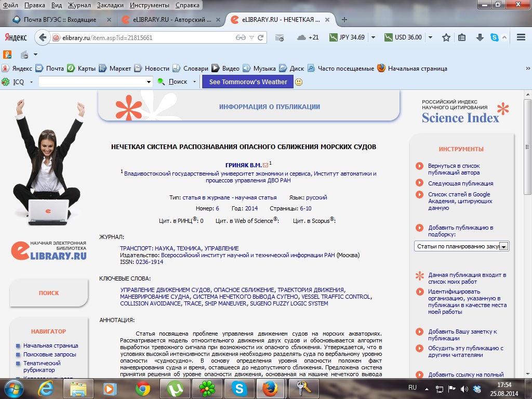Expand the USD 36.00 currency dropdown
Viewport: 532px width, 399px height.
431,37
